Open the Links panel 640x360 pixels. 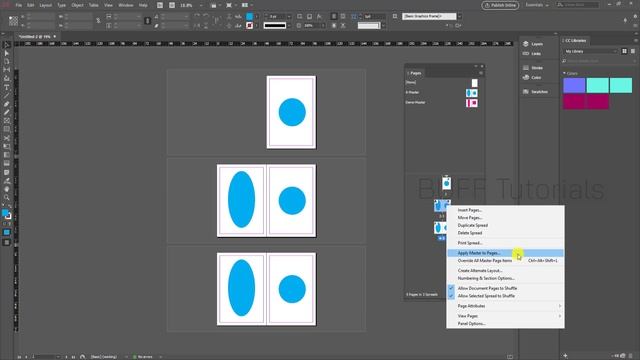coord(532,53)
